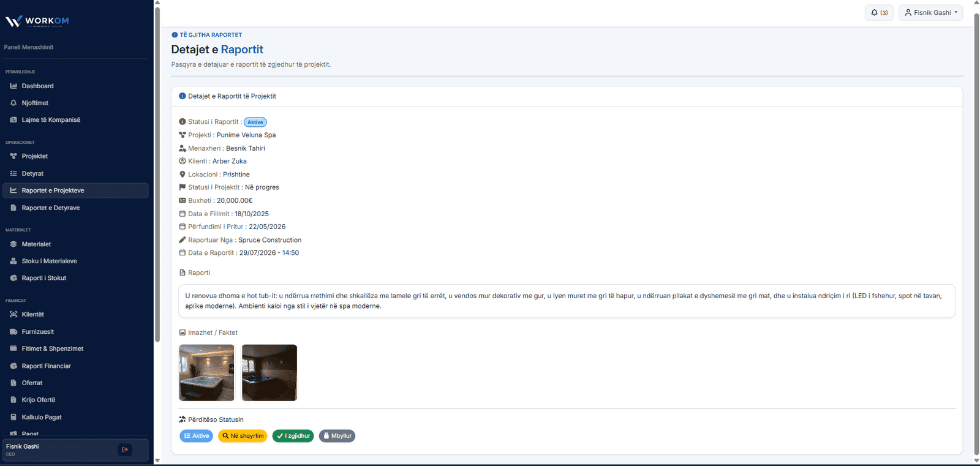Set report status to Në shqyrtim
This screenshot has width=980, height=466.
pos(243,436)
